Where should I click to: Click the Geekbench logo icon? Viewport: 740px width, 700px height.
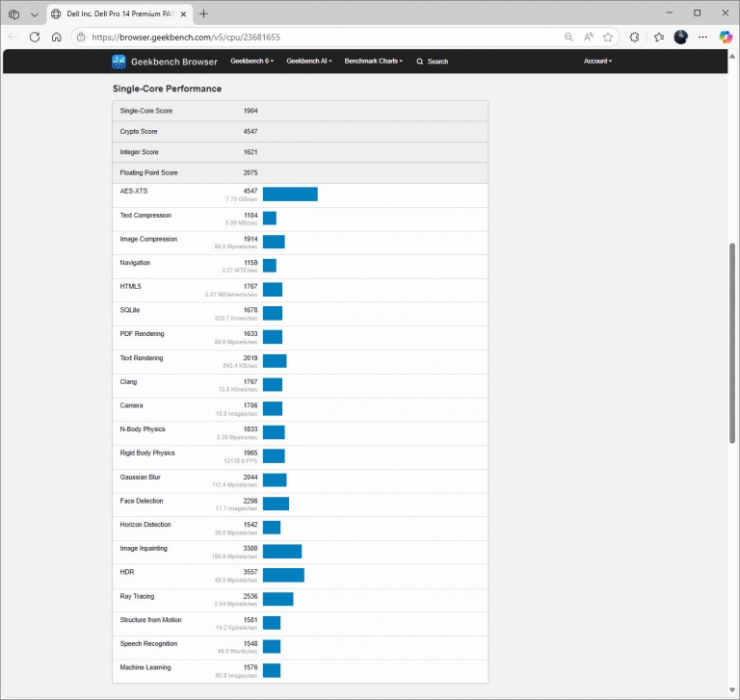tap(119, 62)
